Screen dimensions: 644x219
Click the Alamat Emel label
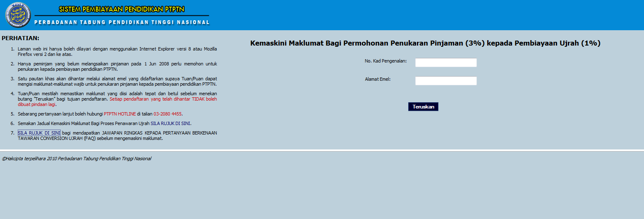(378, 79)
